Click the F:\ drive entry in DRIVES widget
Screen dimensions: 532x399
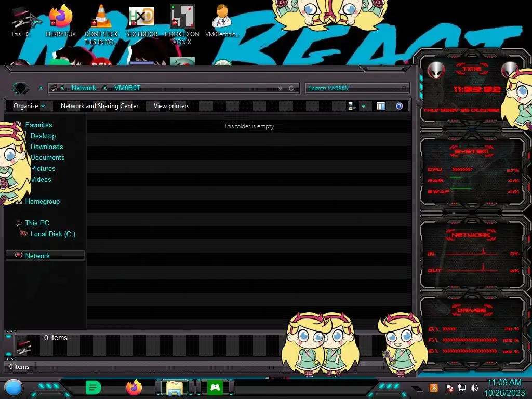(473, 340)
